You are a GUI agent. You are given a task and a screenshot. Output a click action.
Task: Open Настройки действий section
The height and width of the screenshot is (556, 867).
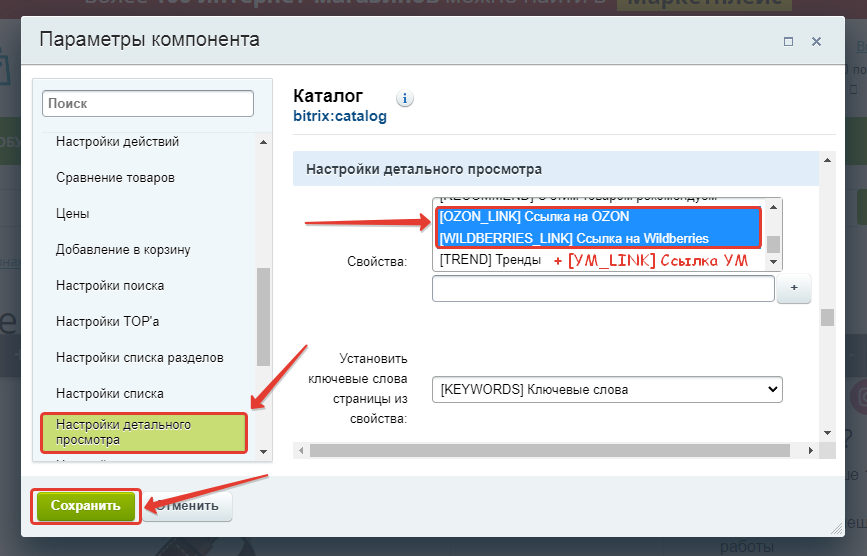click(117, 141)
